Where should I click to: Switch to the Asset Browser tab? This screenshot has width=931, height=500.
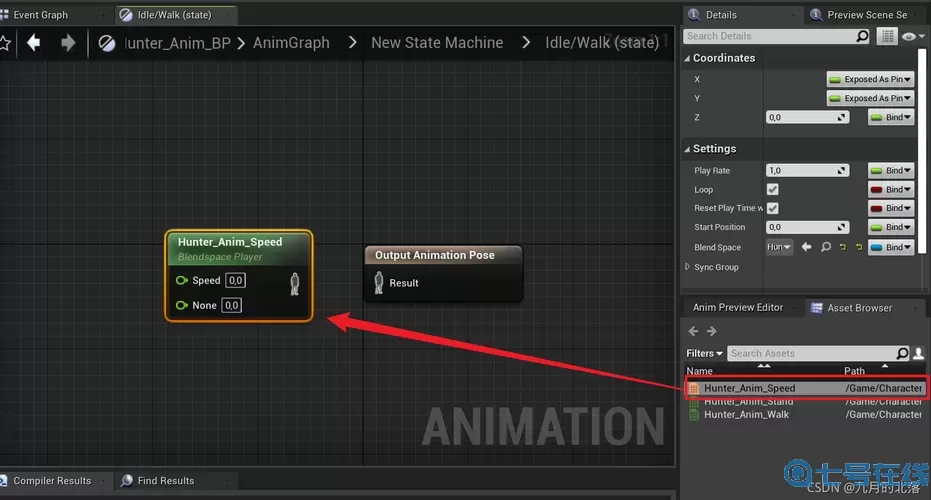coord(860,308)
